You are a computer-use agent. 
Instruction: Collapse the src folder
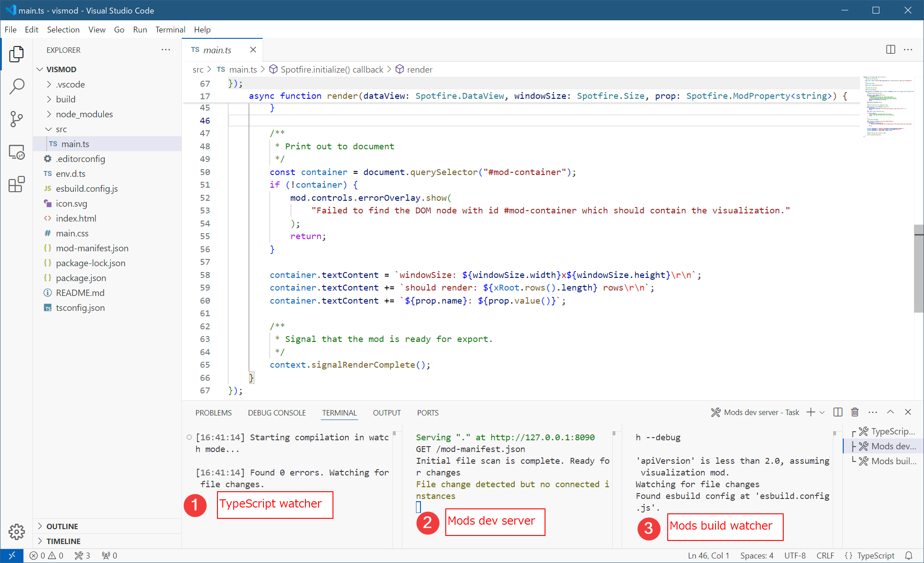click(x=107, y=129)
